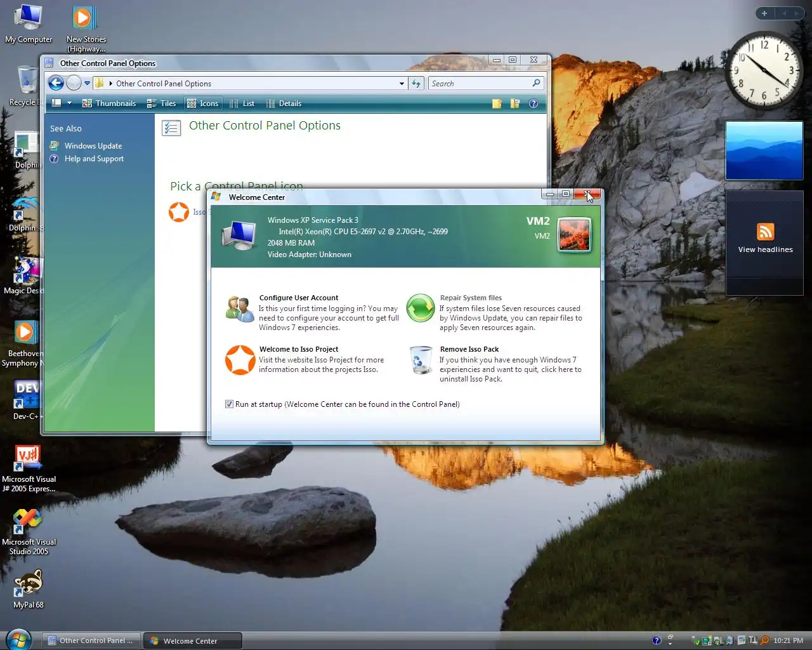The width and height of the screenshot is (812, 650).
Task: Click the VM2 user account picture
Action: [574, 235]
